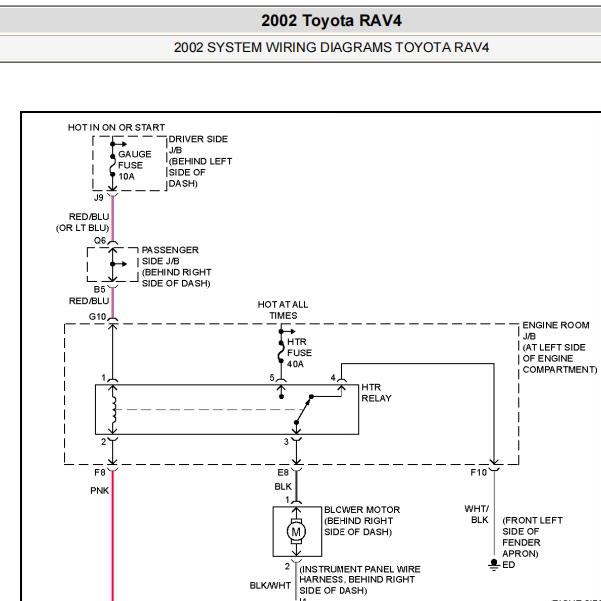
Task: Click connector label F10
Action: tap(479, 473)
